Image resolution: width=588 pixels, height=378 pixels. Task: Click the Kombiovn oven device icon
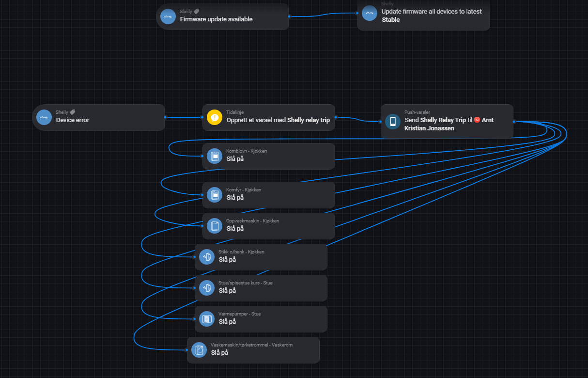tap(215, 156)
